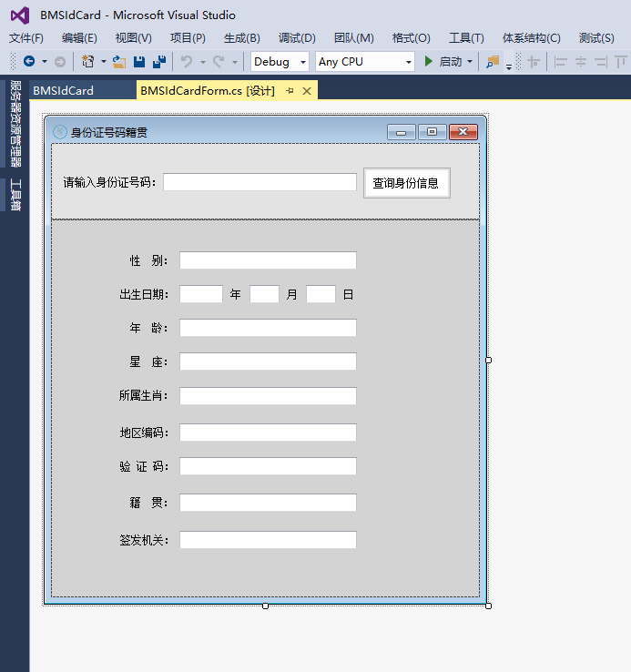Click the Redo arrow icon
Image resolution: width=631 pixels, height=672 pixels.
[x=219, y=62]
